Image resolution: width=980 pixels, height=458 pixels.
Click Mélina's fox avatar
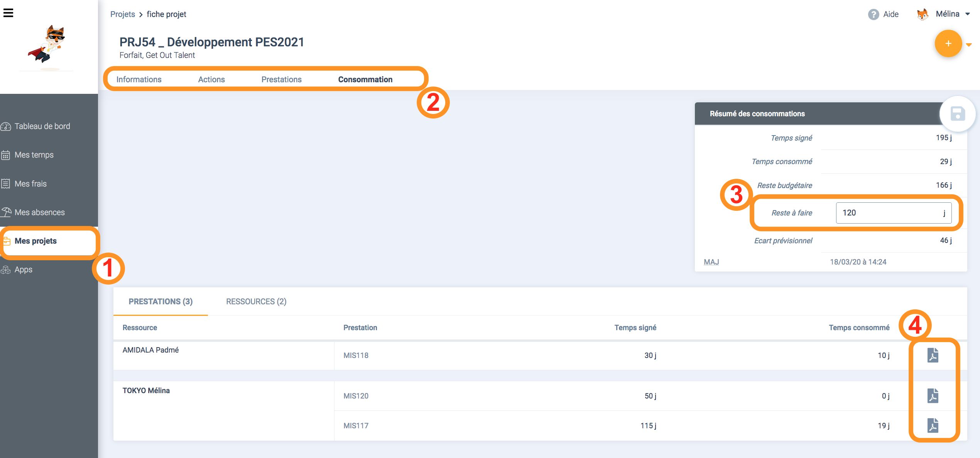coord(923,15)
